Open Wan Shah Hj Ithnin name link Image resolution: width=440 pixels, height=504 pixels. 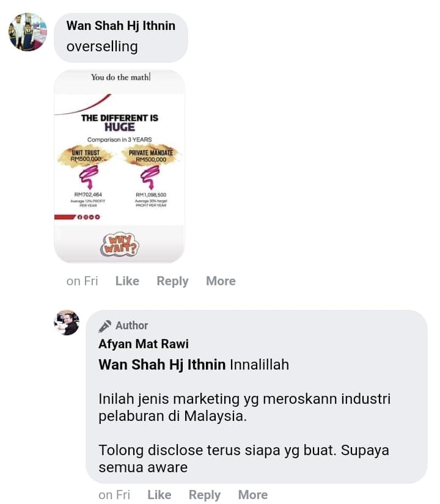[x=121, y=26]
